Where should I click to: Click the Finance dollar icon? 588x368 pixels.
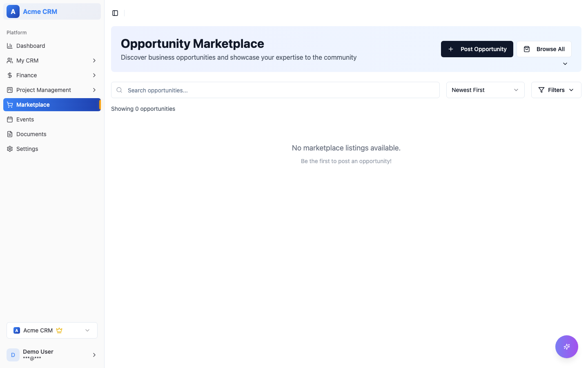10,75
